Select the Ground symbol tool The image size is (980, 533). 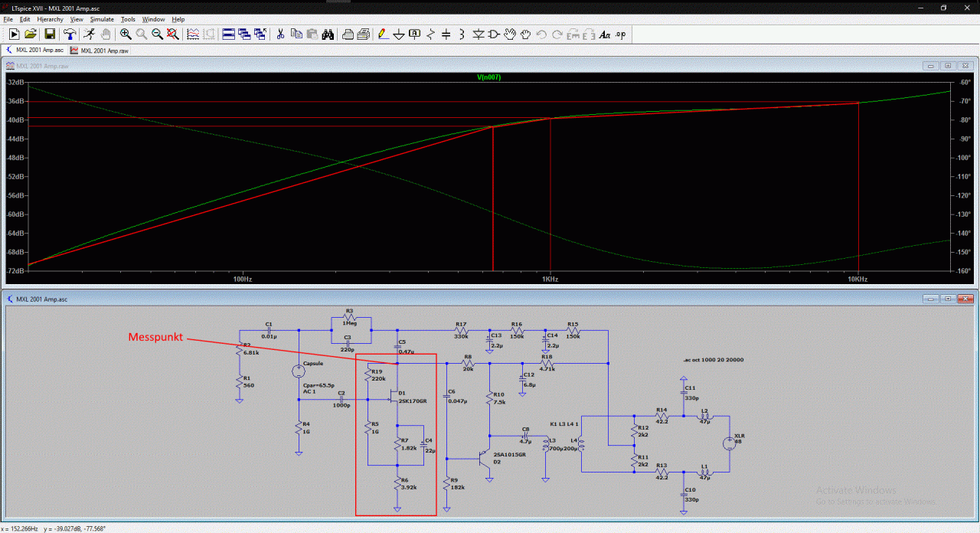pos(399,34)
